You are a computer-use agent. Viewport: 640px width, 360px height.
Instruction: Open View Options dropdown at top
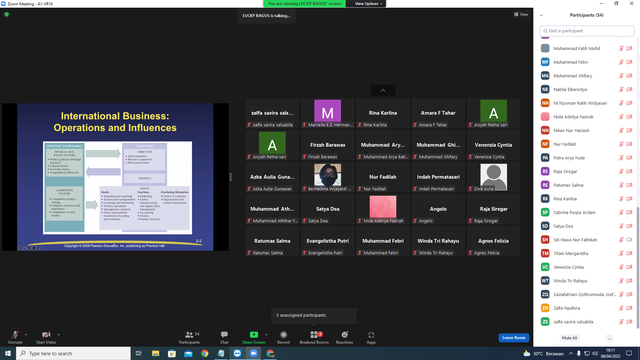coord(368,4)
